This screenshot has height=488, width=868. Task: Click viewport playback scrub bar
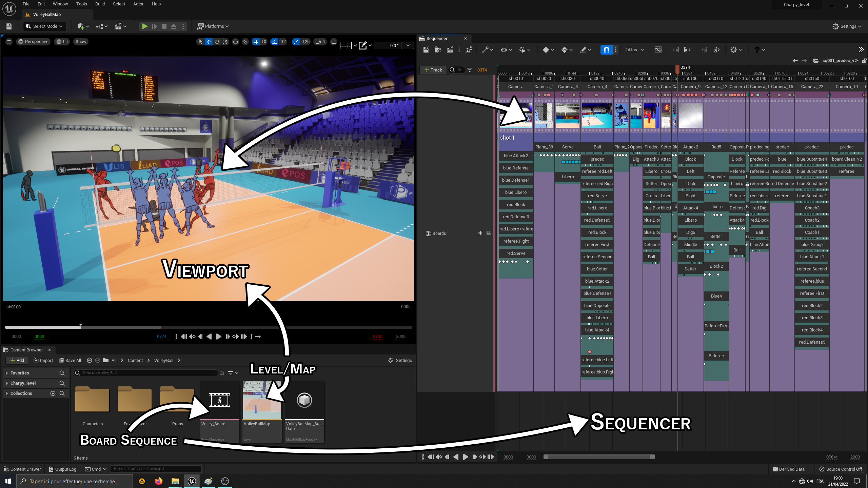tap(209, 327)
